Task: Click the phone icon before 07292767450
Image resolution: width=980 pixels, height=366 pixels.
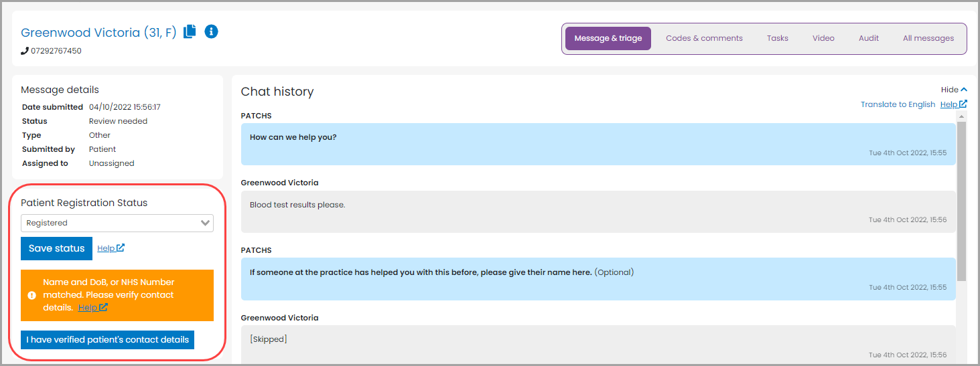Action: [x=25, y=51]
